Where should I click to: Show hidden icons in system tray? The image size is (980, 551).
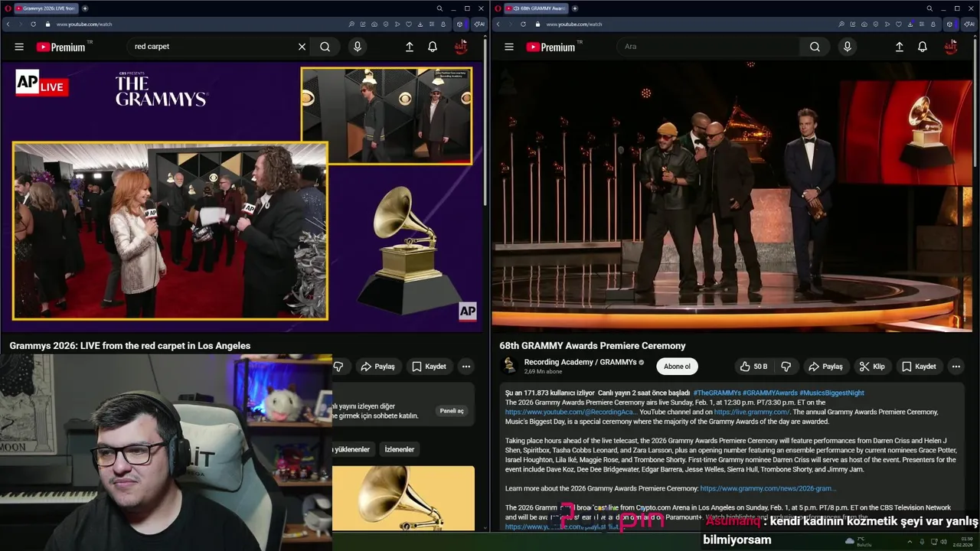(910, 542)
